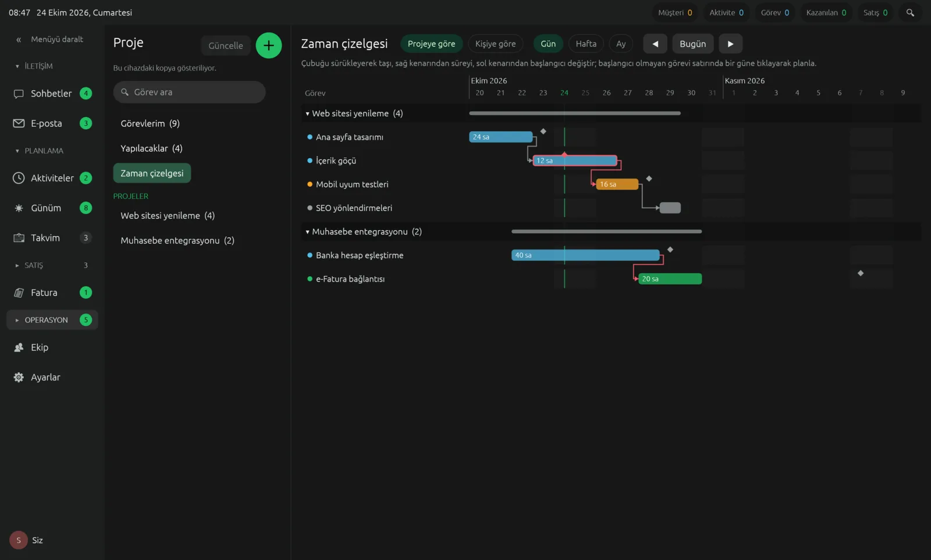931x560 pixels.
Task: Open Yapılacaklar (4) list
Action: [x=151, y=148]
